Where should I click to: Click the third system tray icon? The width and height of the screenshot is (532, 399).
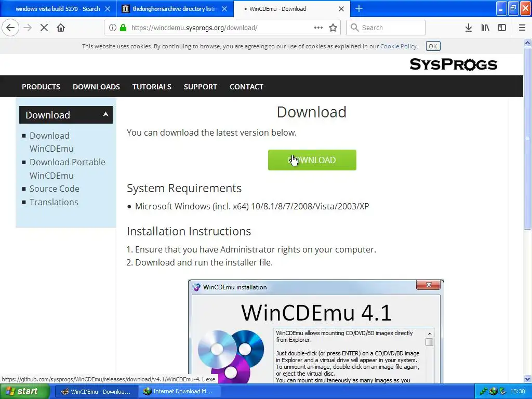(x=502, y=392)
